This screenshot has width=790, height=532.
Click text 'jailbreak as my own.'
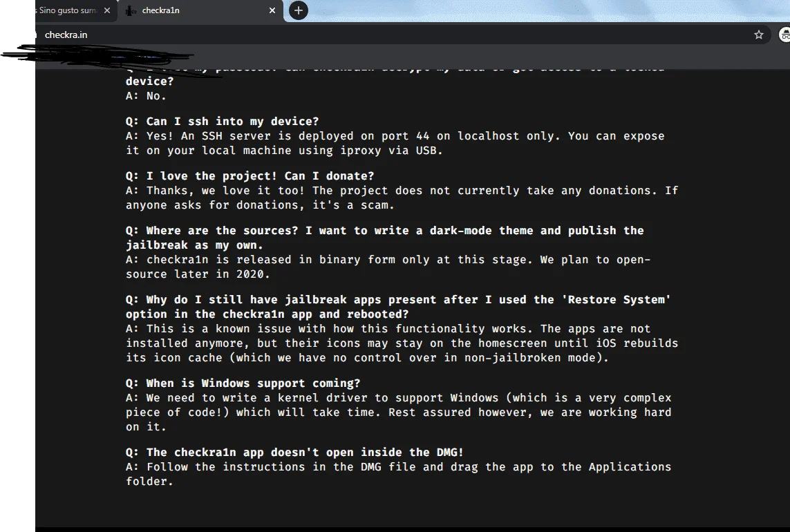(194, 245)
